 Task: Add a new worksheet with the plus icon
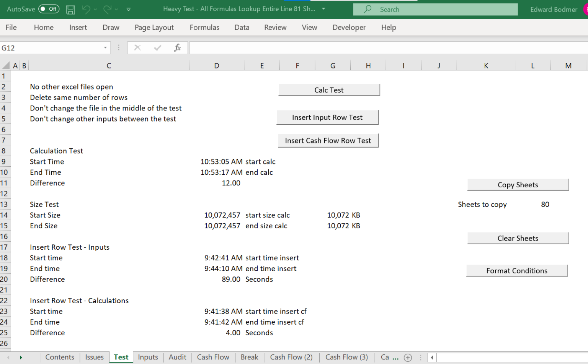(x=408, y=357)
